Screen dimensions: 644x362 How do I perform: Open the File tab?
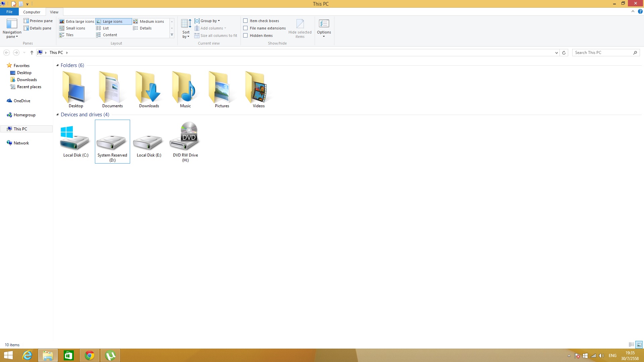(9, 12)
